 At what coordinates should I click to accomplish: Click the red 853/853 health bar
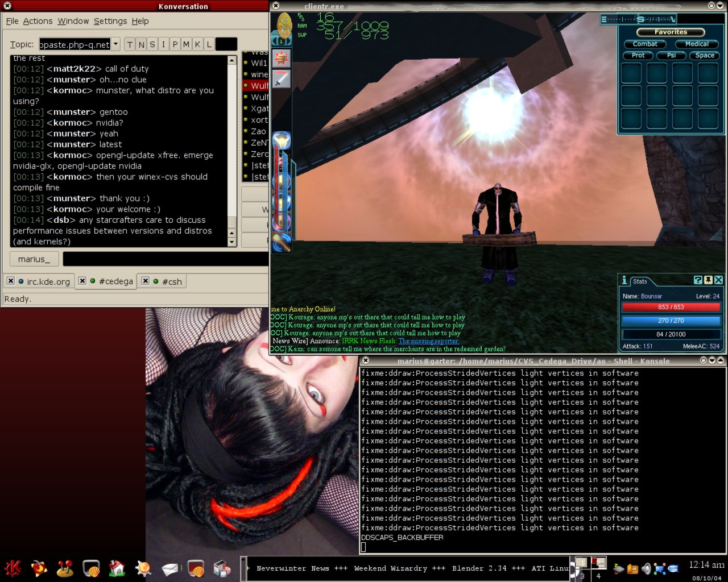point(671,307)
